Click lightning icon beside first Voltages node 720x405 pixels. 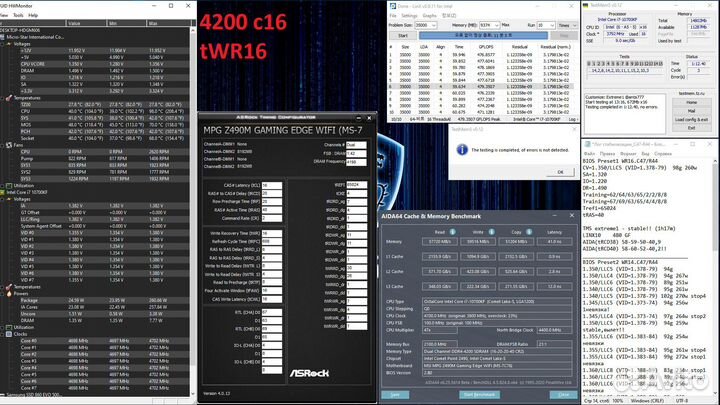pos(9,44)
